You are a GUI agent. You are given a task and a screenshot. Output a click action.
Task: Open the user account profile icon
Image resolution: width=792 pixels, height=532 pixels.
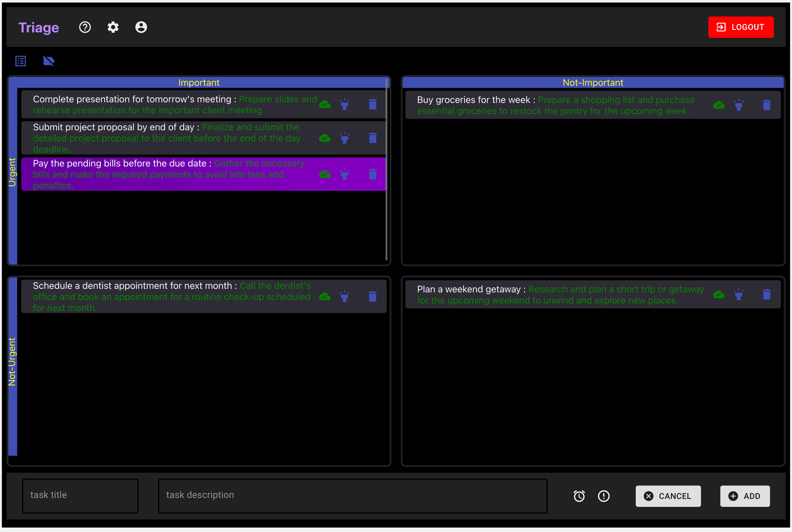click(141, 27)
